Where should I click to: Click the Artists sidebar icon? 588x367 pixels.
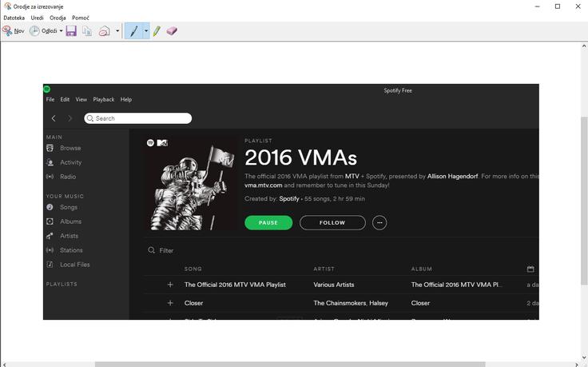[50, 236]
